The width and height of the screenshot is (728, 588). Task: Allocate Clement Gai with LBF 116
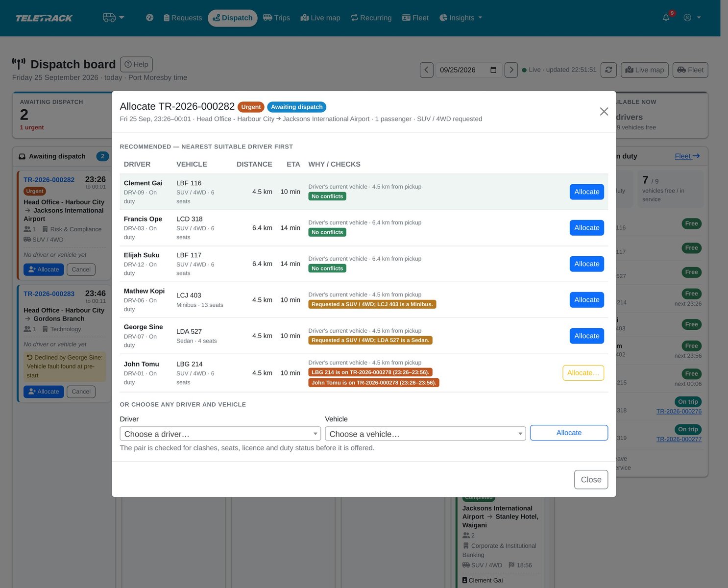(586, 192)
